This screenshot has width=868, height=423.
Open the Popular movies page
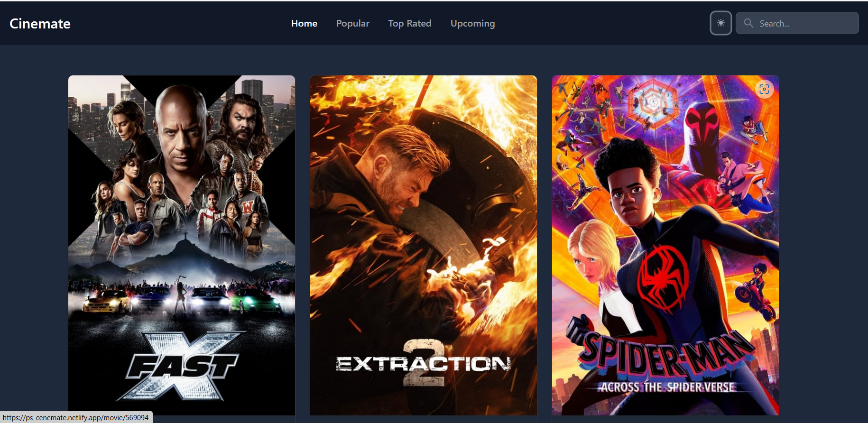coord(352,23)
